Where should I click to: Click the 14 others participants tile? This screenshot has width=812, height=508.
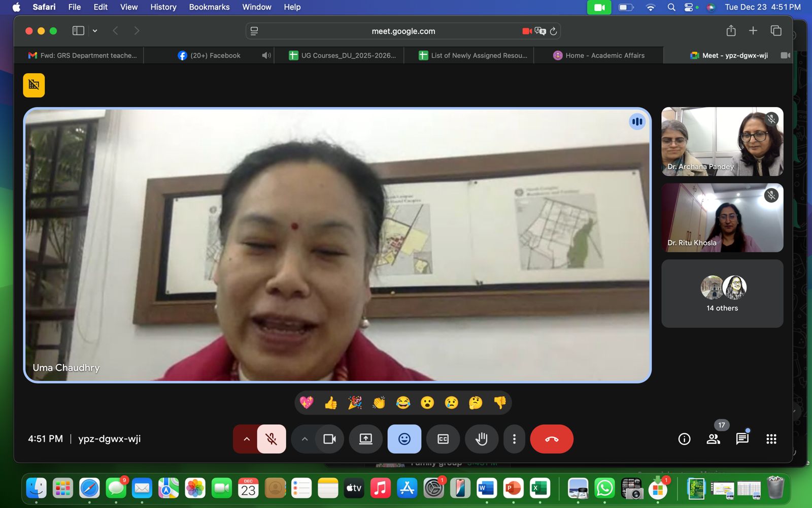click(x=722, y=294)
